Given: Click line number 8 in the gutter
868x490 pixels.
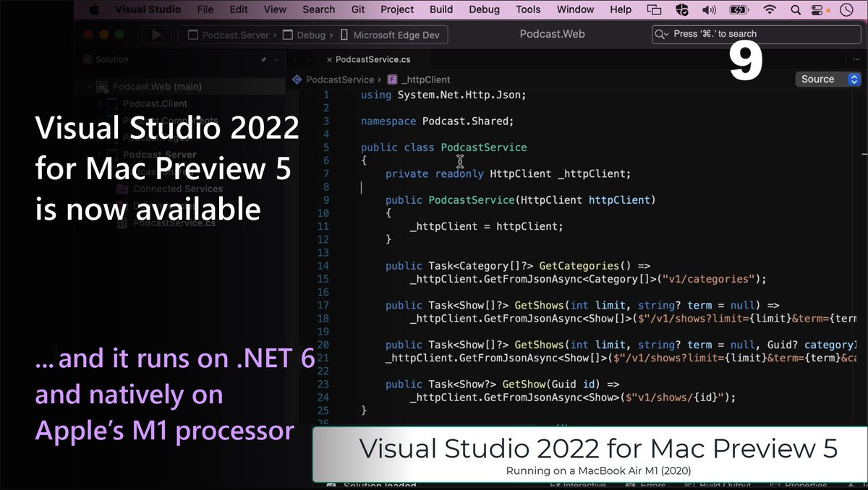Looking at the screenshot, I should point(326,186).
